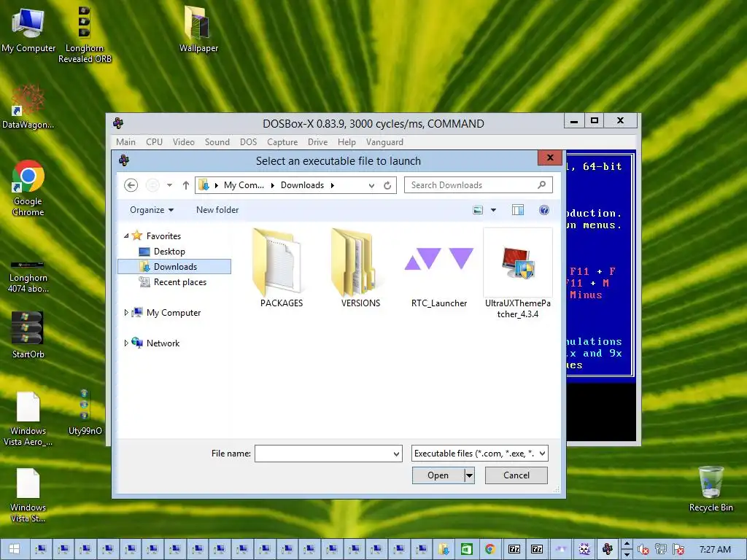The width and height of the screenshot is (747, 560).
Task: Show the clock at 7:27 AM
Action: pos(715,550)
